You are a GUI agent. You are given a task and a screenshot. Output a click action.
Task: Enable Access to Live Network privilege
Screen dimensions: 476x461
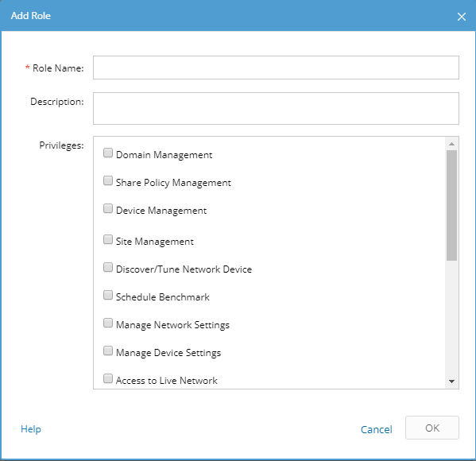[108, 378]
